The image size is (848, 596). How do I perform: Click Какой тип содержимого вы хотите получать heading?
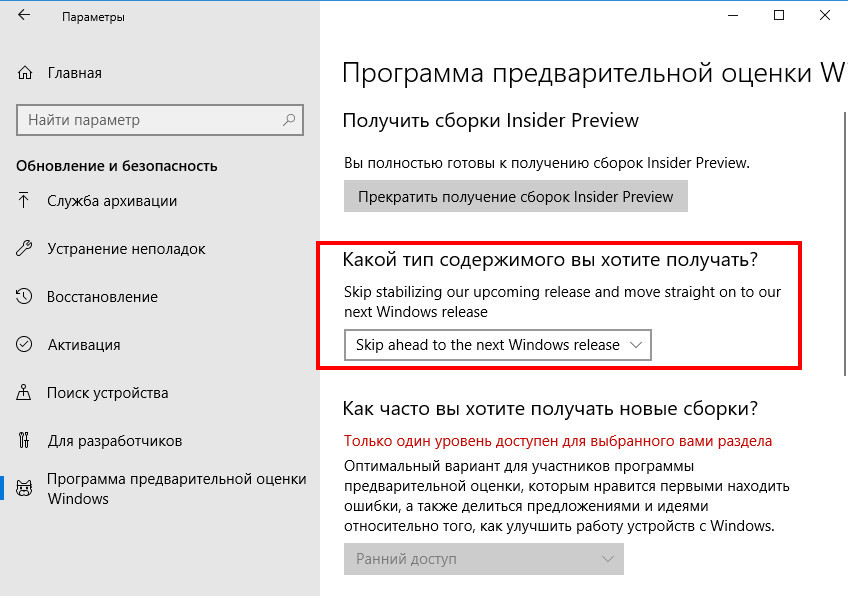coord(550,260)
